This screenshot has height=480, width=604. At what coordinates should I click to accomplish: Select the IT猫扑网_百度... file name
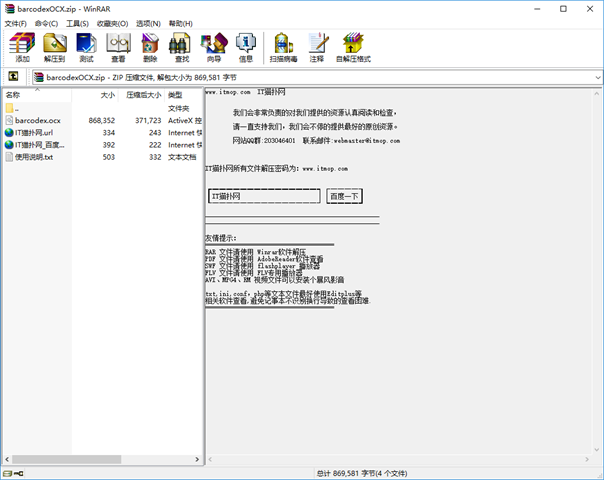point(40,145)
